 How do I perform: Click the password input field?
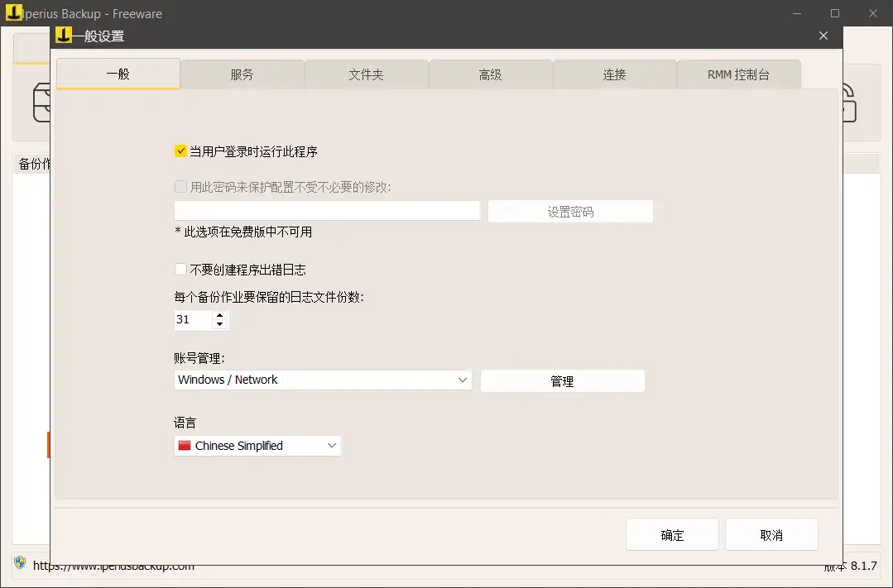(x=327, y=211)
